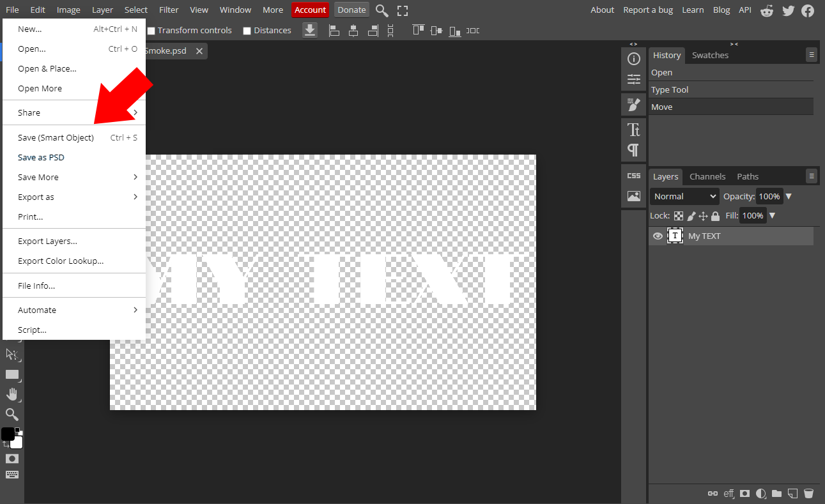
Task: Open the Image properties panel icon
Action: 634,196
